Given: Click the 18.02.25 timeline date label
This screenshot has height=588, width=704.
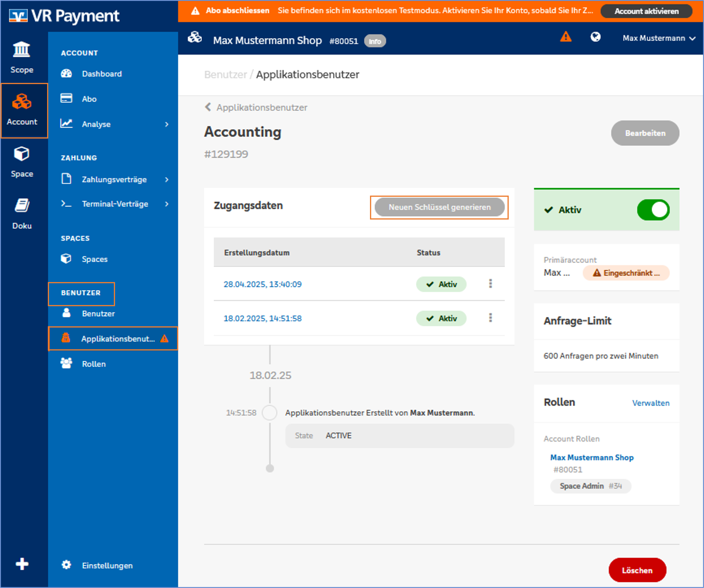Looking at the screenshot, I should pyautogui.click(x=270, y=375).
